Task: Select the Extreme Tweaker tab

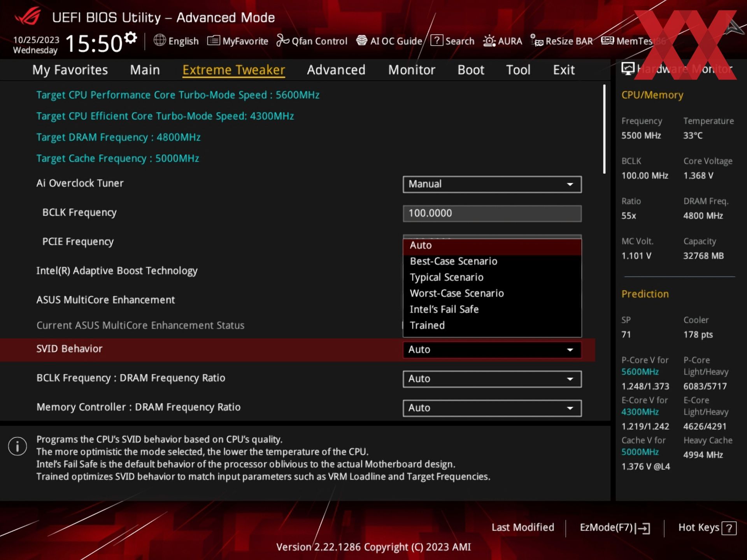Action: tap(234, 70)
